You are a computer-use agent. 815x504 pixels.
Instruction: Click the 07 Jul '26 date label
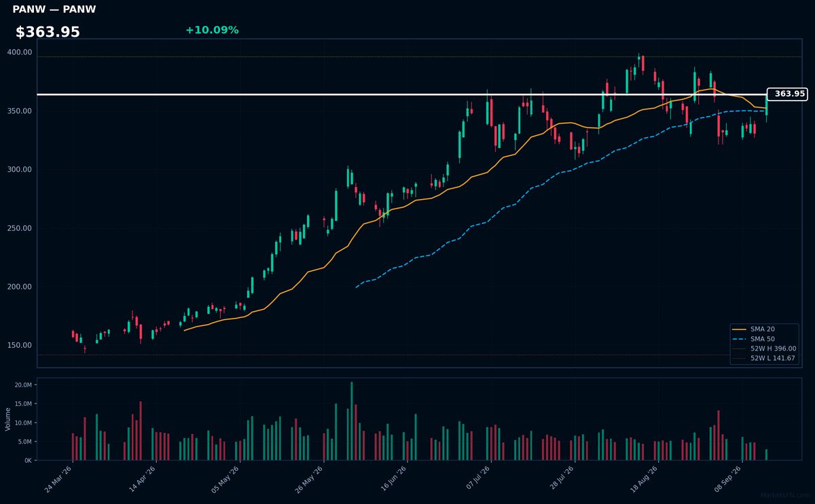coord(478,480)
